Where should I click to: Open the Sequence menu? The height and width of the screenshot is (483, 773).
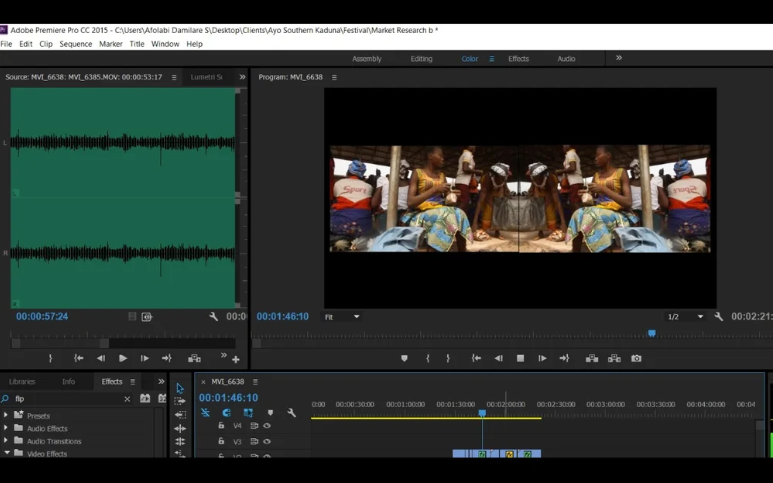pyautogui.click(x=76, y=44)
